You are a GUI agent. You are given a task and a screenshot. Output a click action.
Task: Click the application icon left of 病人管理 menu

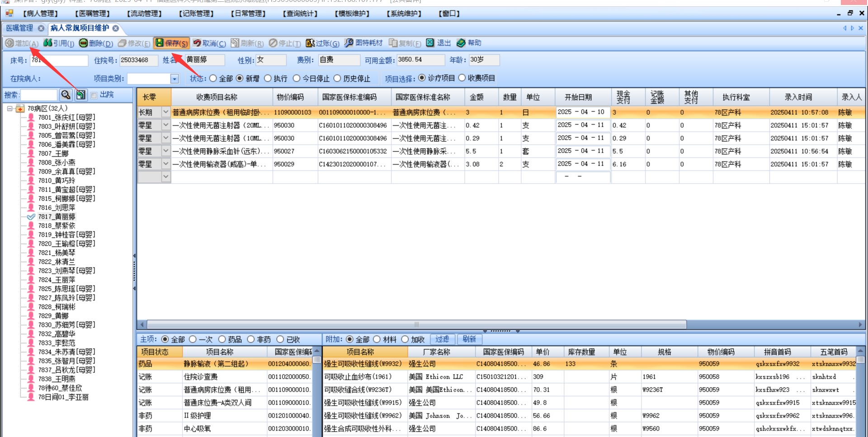click(x=9, y=14)
